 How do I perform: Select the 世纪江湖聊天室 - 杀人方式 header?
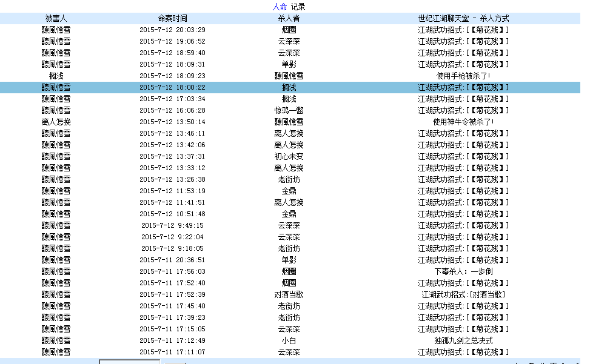(463, 18)
